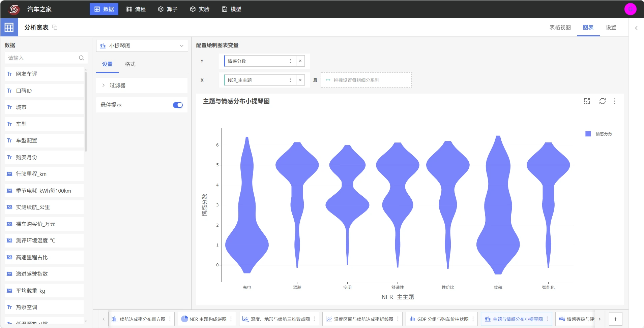This screenshot has height=328, width=644.
Task: Select the 季节电耗_kWh每100km field
Action: [44, 191]
